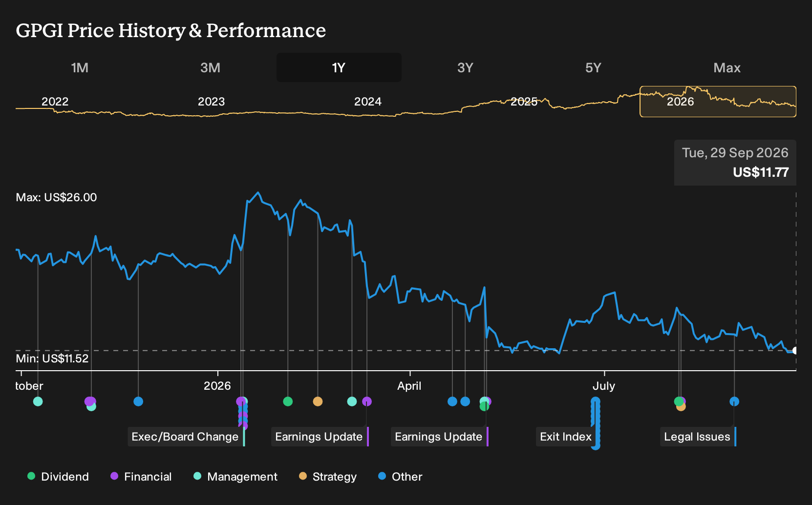Switch to the 3Y time range
The width and height of the screenshot is (812, 505).
pos(465,67)
